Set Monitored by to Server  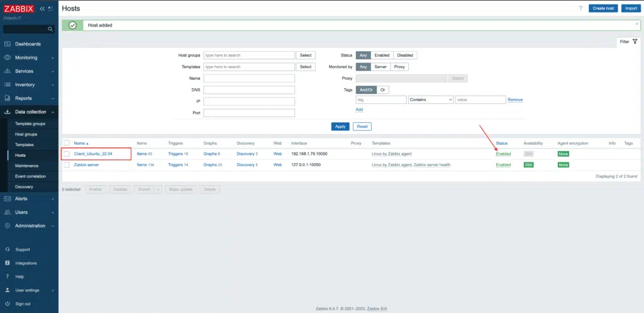click(380, 67)
